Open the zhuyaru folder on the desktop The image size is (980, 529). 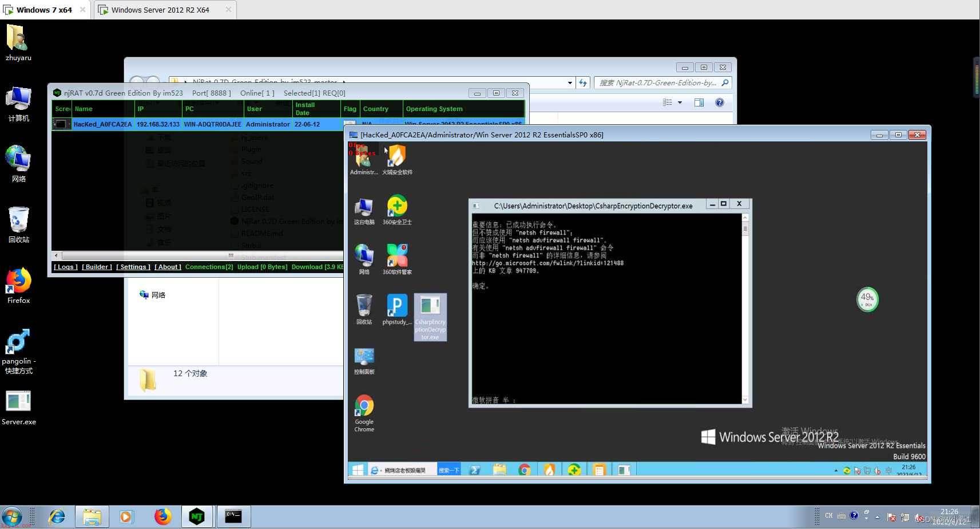point(18,43)
